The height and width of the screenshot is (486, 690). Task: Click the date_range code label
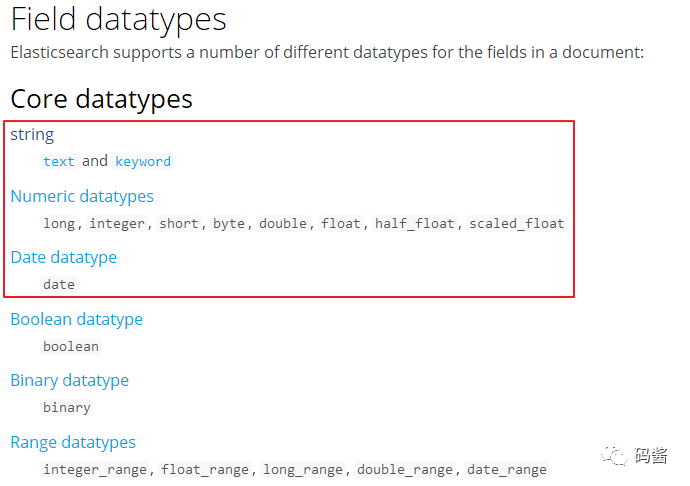(507, 470)
